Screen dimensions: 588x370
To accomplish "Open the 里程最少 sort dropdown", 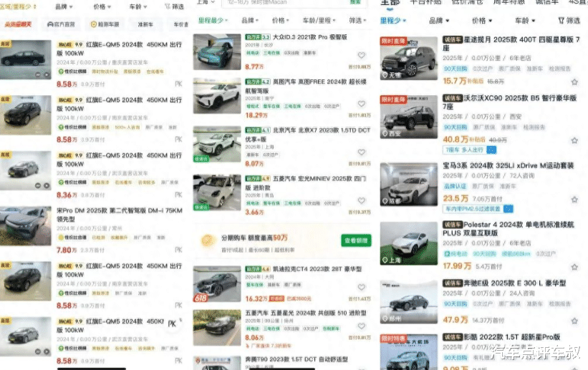I will (x=213, y=20).
